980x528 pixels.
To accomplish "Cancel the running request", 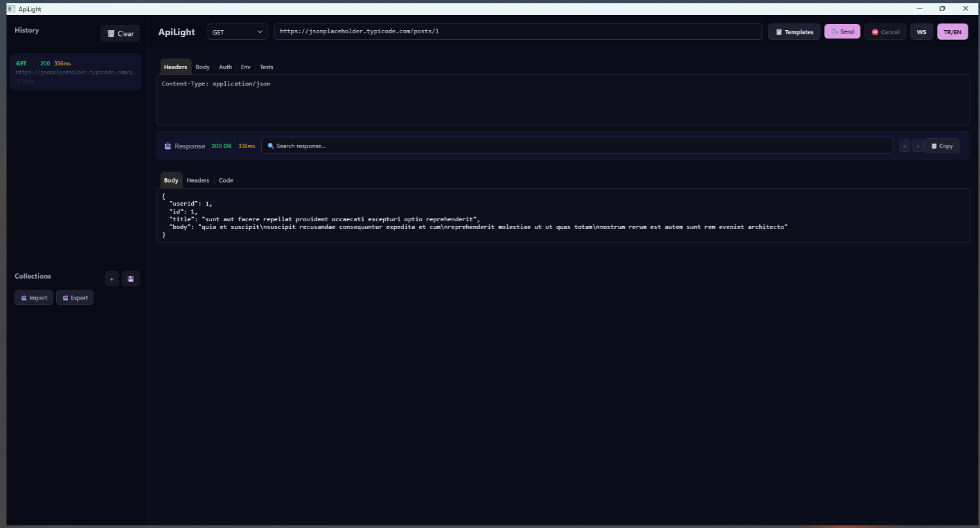I will pos(885,32).
